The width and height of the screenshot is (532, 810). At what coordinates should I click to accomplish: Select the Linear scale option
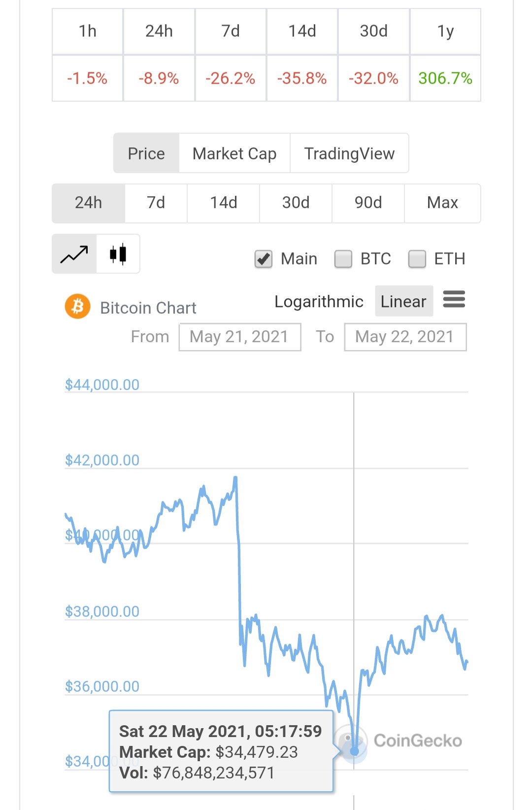[x=404, y=301]
